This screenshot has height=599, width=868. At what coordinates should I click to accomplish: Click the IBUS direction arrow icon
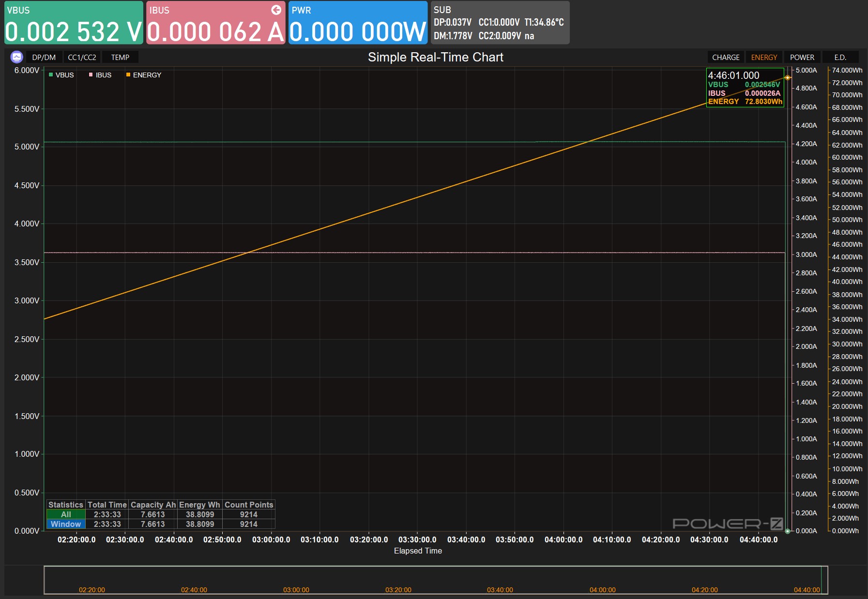coord(276,10)
